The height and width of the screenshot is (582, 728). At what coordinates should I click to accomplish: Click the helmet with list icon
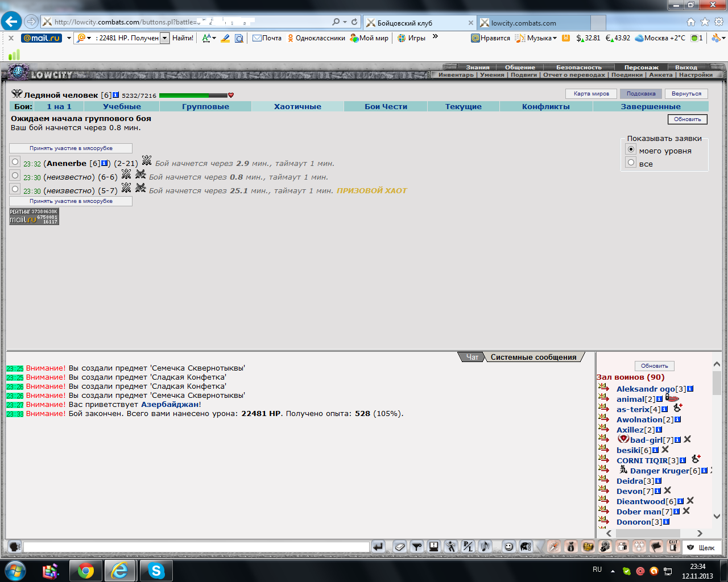[x=526, y=547]
